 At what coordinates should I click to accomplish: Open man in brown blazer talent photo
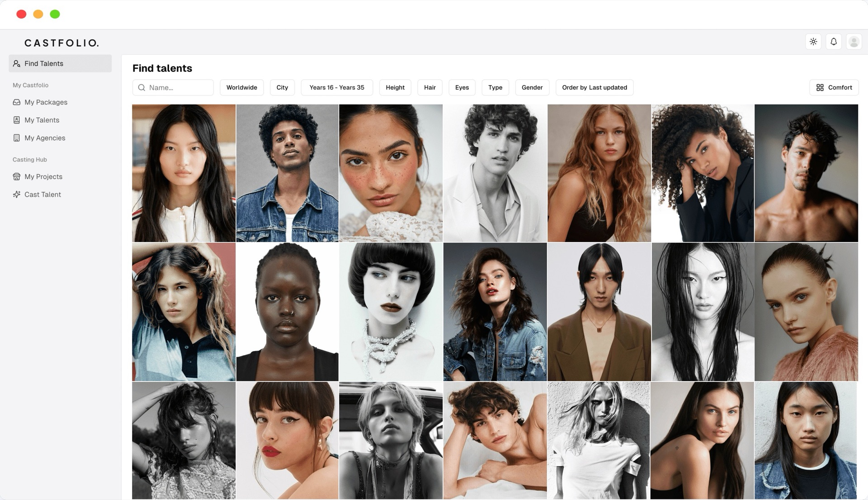(x=599, y=312)
